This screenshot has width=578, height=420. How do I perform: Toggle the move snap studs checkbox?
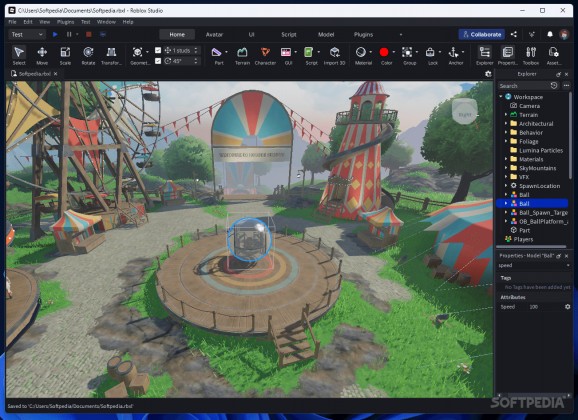coord(158,50)
